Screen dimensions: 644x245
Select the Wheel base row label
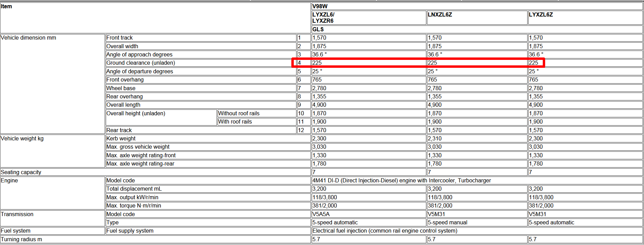pos(121,88)
